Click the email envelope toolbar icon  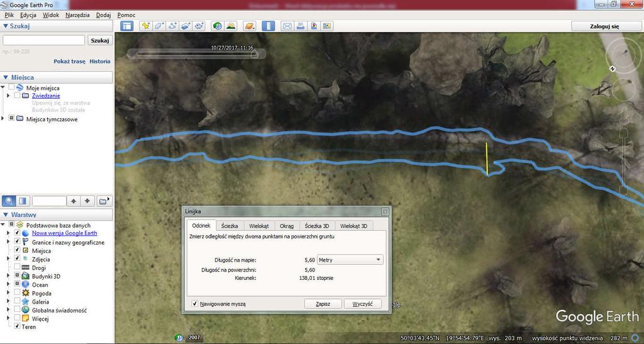(287, 26)
